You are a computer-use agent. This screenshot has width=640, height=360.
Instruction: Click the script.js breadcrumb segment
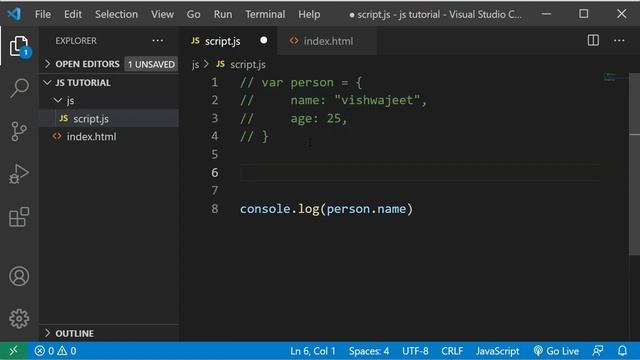pyautogui.click(x=247, y=64)
